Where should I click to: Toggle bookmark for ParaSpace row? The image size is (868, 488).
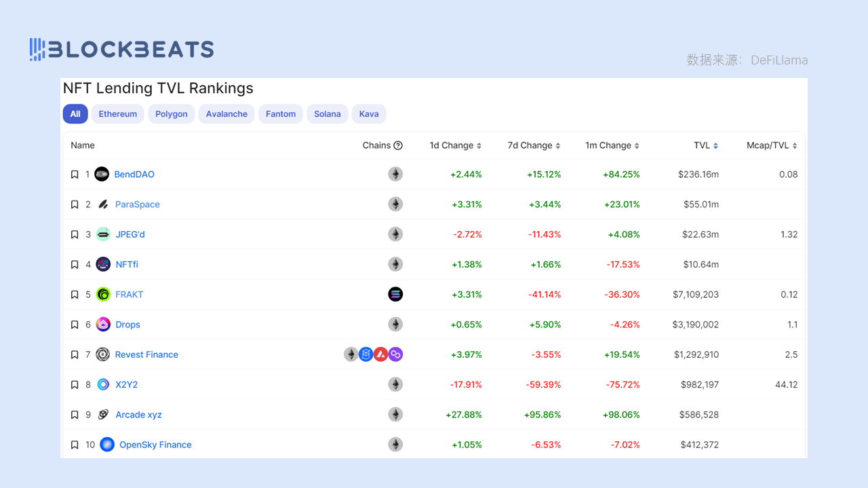pos(75,205)
